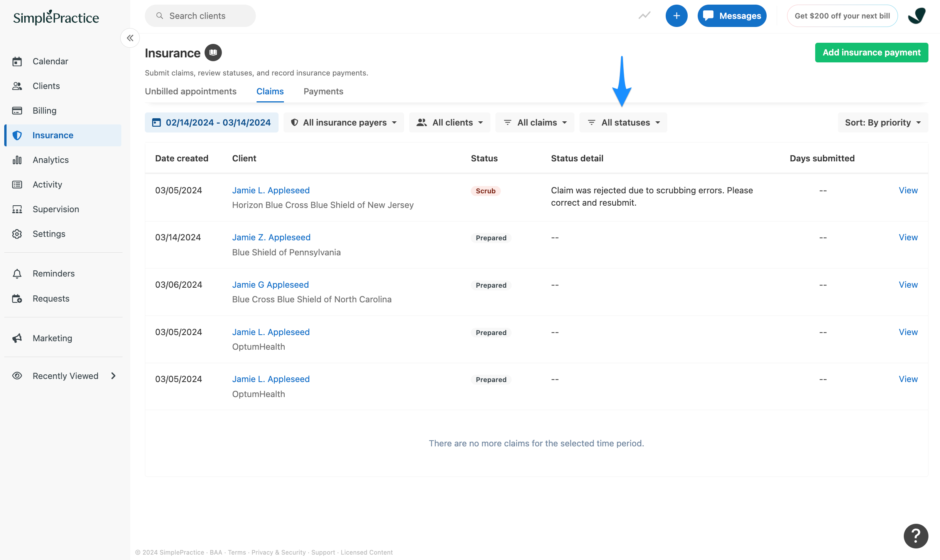This screenshot has width=940, height=560.
Task: Open the All claims filter dropdown
Action: click(535, 122)
